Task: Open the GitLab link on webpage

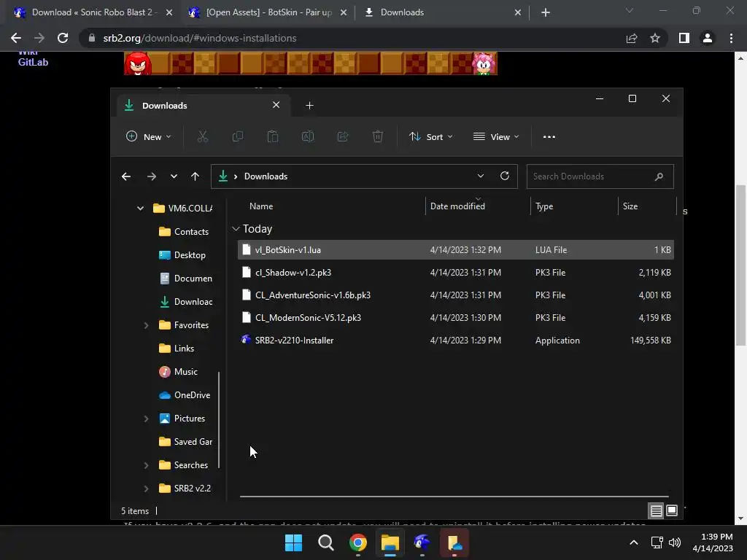Action: (x=33, y=63)
